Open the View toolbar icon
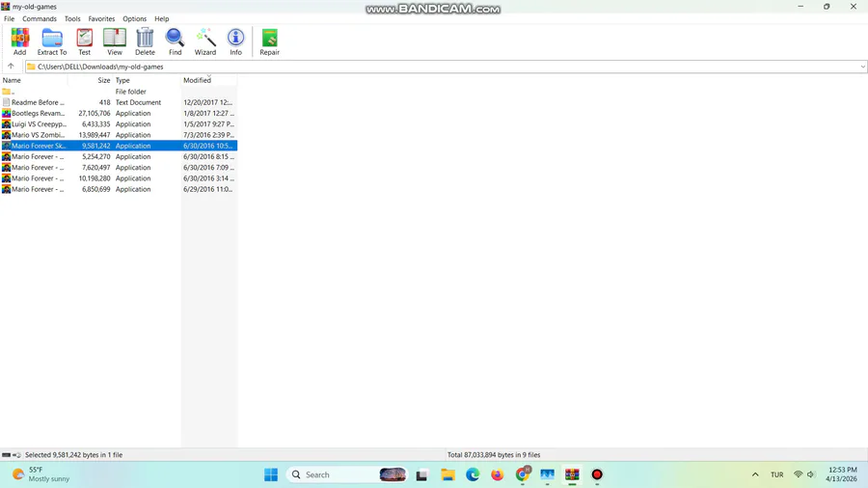 pyautogui.click(x=115, y=42)
